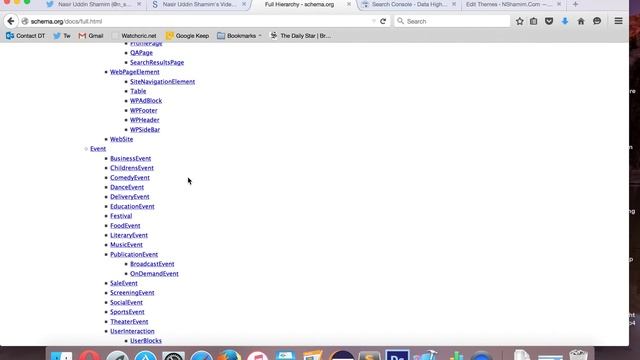Screen dimensions: 640x360
Task: Open the EducationEvent link
Action: pos(132,207)
